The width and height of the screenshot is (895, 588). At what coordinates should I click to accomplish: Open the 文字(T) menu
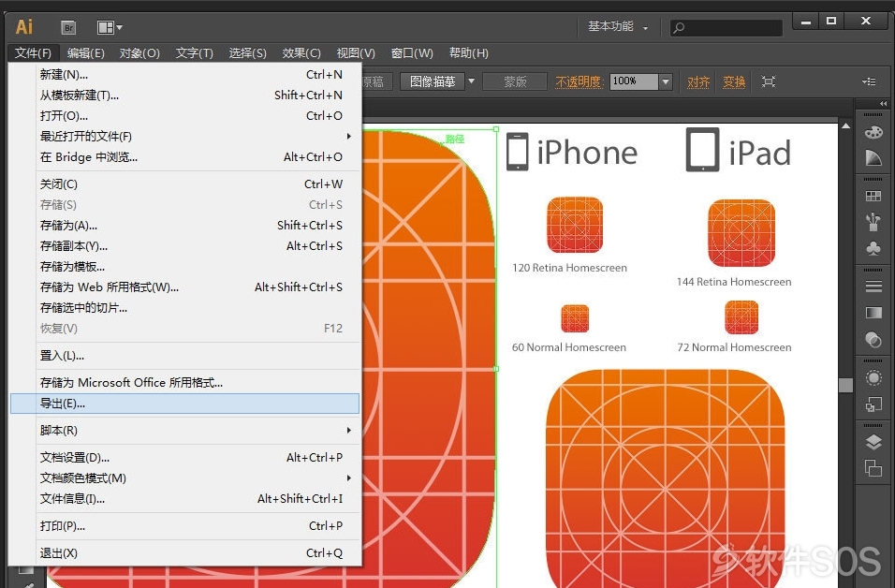[x=194, y=53]
